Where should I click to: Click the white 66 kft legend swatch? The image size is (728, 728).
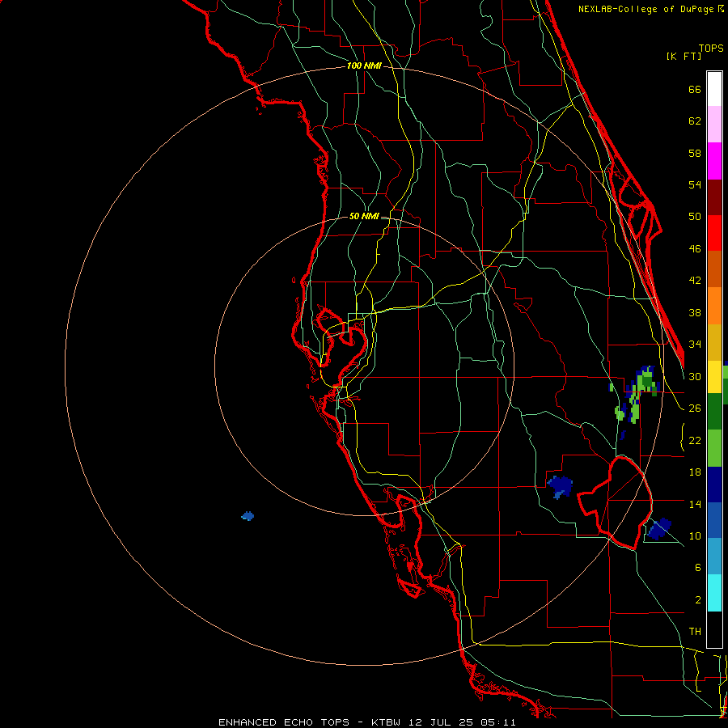(x=714, y=89)
